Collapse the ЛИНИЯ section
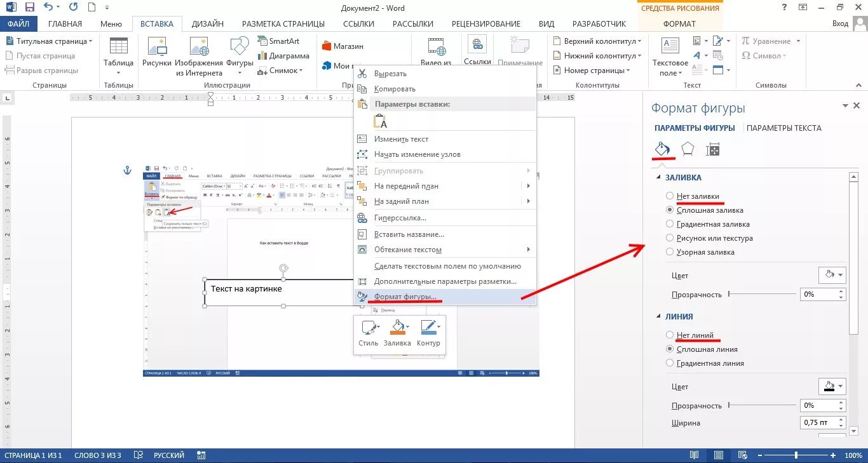 click(659, 316)
